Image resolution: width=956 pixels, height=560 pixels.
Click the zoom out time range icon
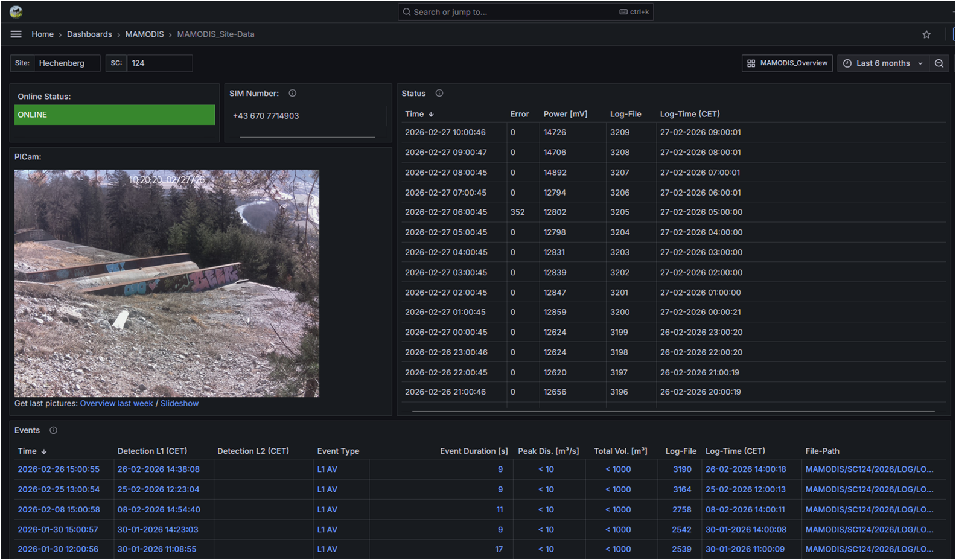pos(939,63)
